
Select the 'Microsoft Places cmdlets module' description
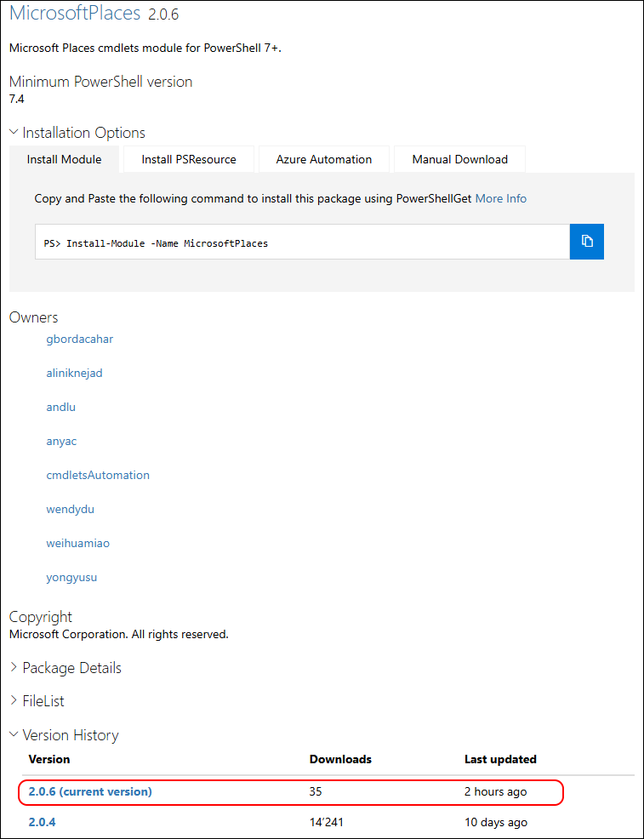pyautogui.click(x=145, y=48)
